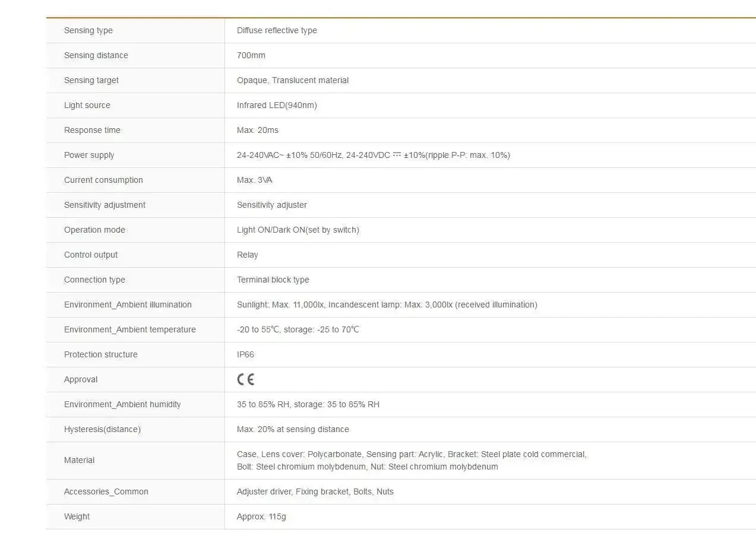Image resolution: width=756 pixels, height=536 pixels.
Task: Click the Max. 3VA current consumption value
Action: coord(255,180)
